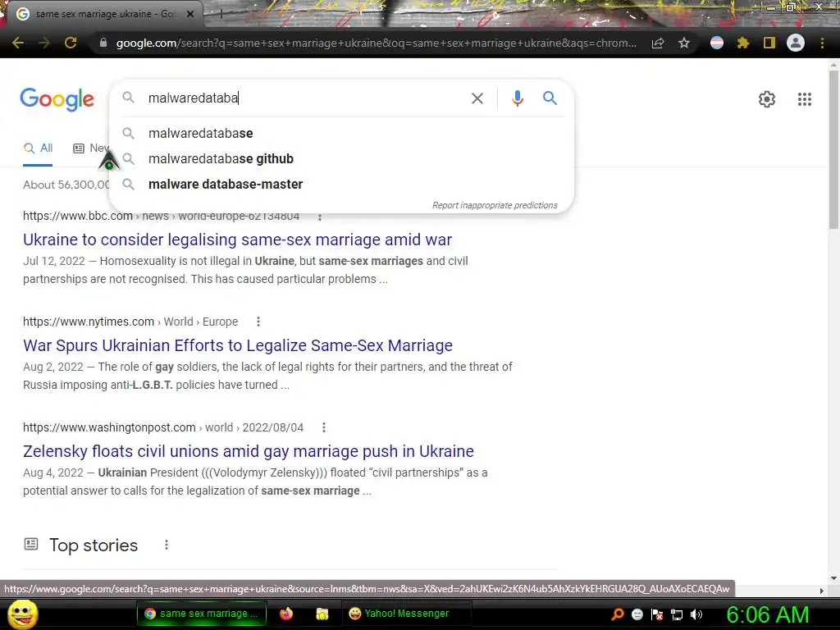The height and width of the screenshot is (630, 840).
Task: Click the washingtonpost.com URL breadcrumb
Action: (x=163, y=427)
